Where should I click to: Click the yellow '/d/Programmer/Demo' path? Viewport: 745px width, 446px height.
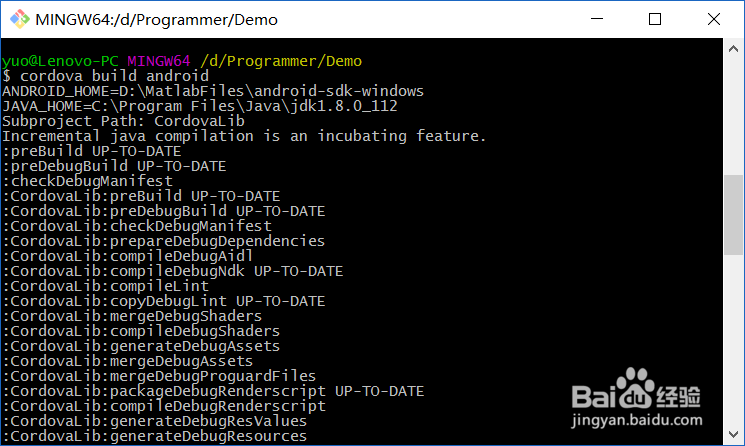coord(281,61)
